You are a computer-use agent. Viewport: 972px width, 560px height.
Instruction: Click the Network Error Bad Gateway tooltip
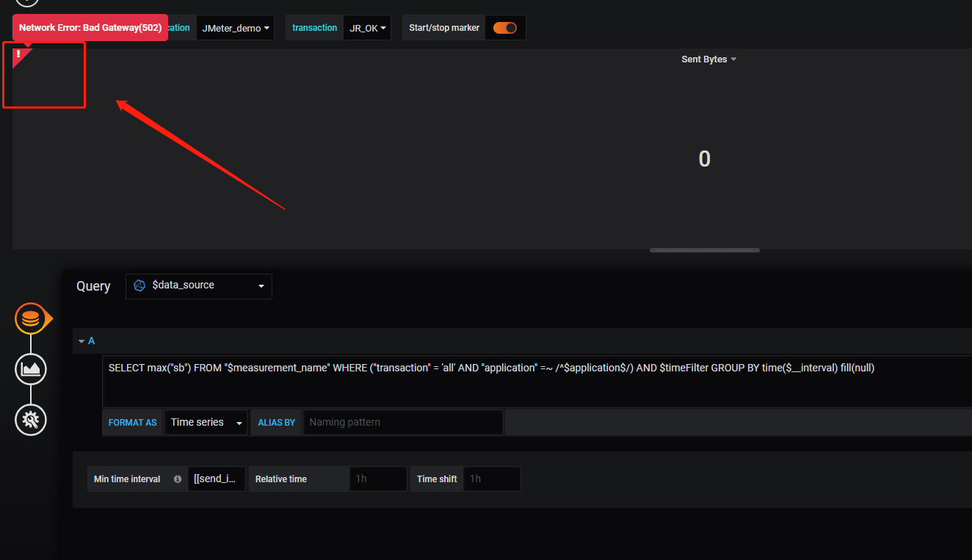coord(90,27)
